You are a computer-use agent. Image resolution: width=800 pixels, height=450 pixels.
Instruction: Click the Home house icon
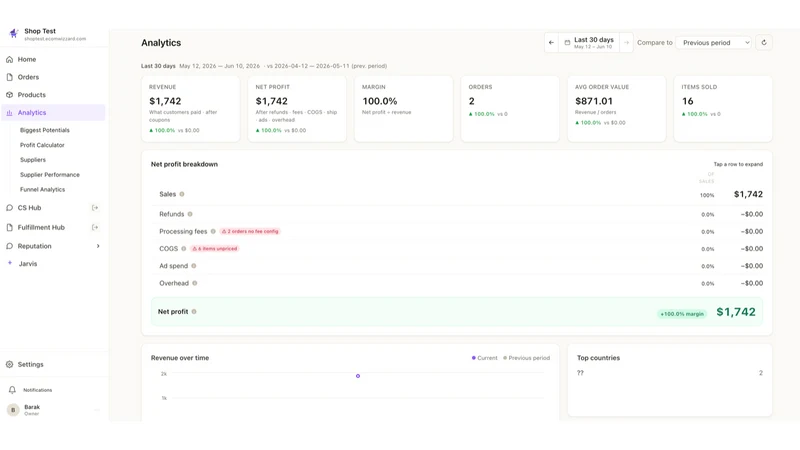click(x=9, y=59)
